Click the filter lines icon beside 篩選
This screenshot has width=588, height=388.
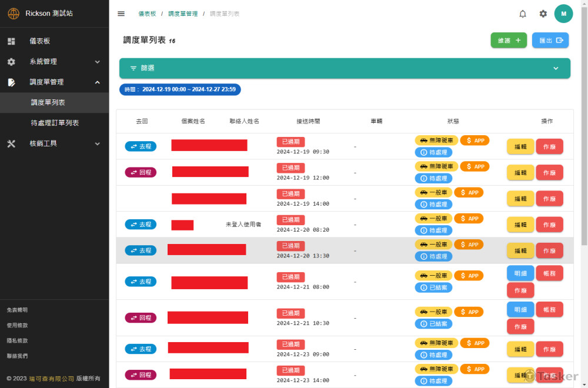point(133,68)
